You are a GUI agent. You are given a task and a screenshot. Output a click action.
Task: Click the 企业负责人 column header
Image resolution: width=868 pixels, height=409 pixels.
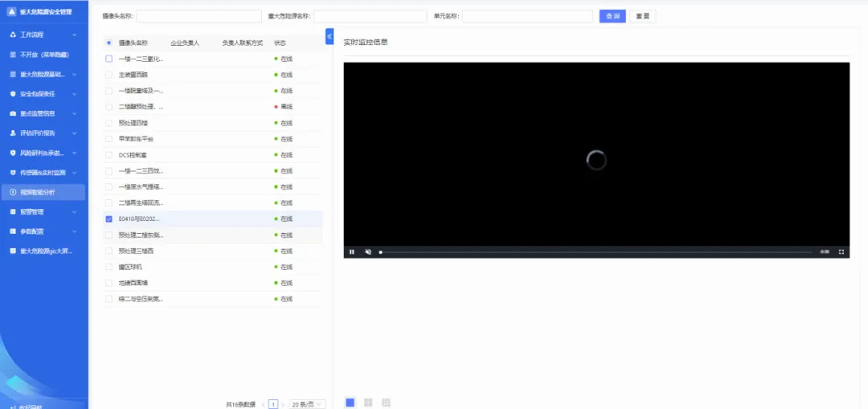tap(185, 43)
